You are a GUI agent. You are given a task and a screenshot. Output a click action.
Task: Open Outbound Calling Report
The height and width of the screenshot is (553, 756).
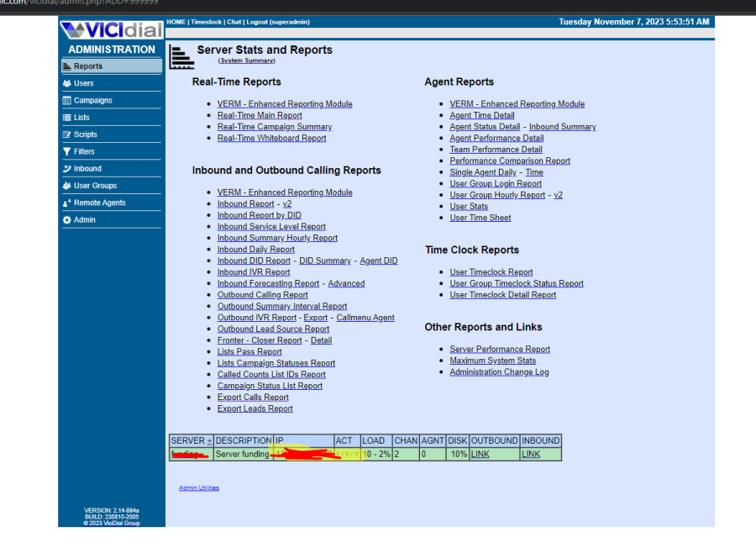[x=262, y=295]
